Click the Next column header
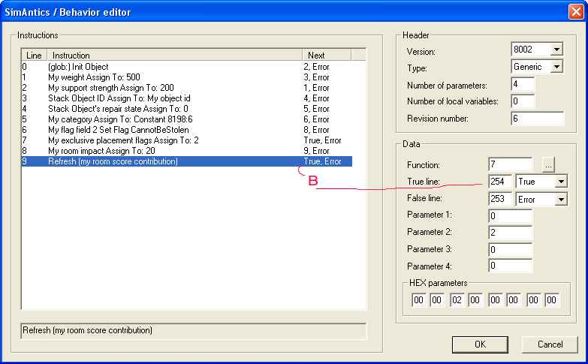Image resolution: width=588 pixels, height=364 pixels. tap(327, 55)
